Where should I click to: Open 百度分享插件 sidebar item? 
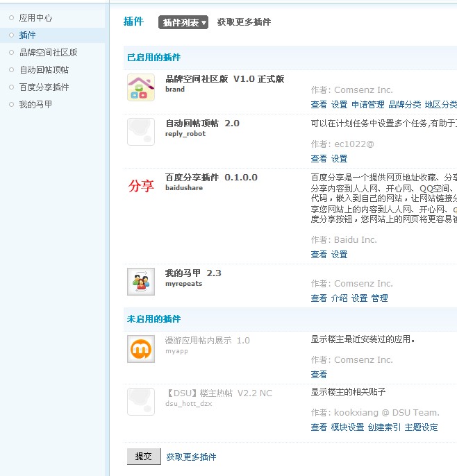44,87
